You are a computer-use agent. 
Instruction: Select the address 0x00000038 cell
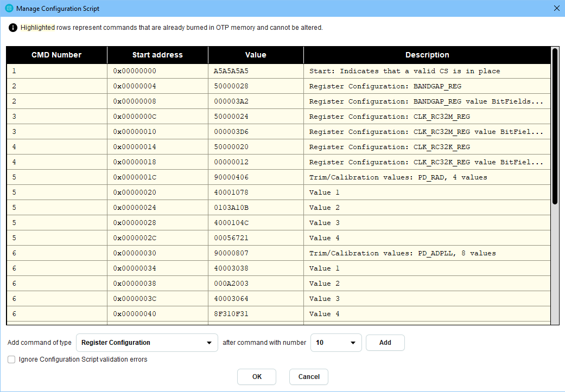point(157,283)
